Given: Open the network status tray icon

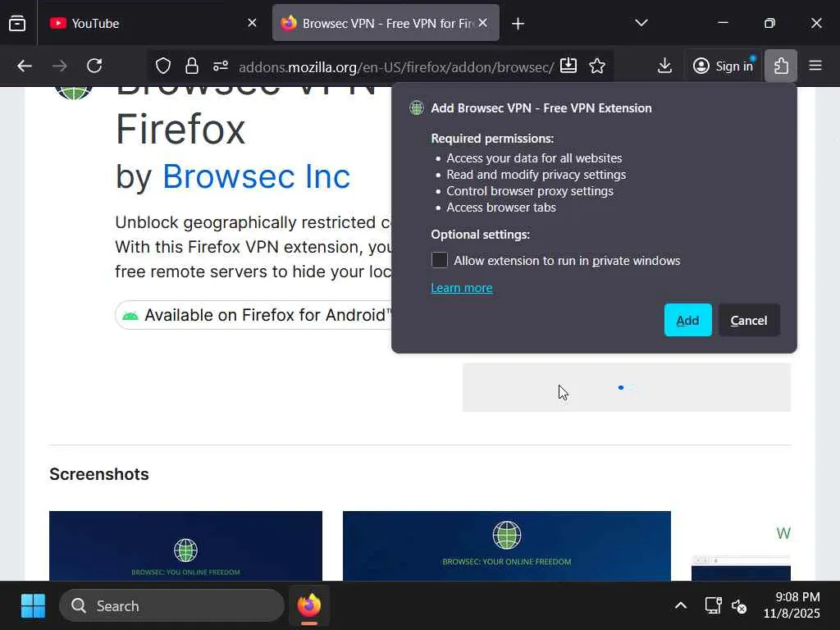Looking at the screenshot, I should [713, 606].
